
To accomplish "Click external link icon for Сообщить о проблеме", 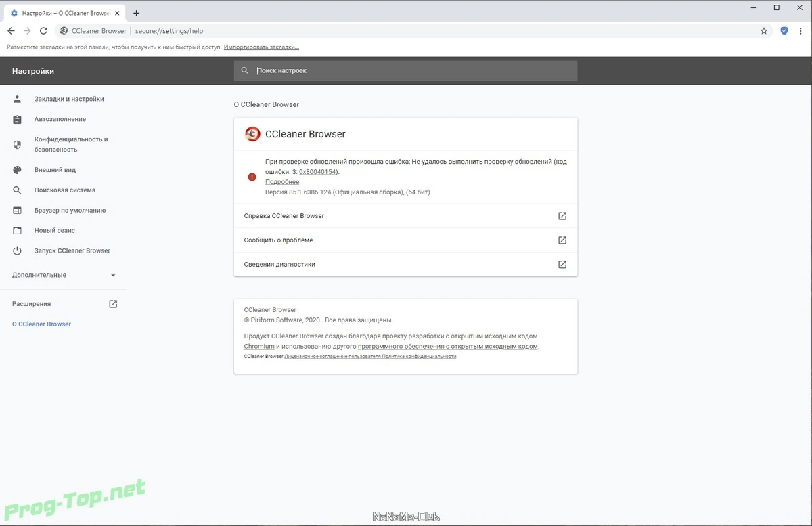I will [562, 240].
